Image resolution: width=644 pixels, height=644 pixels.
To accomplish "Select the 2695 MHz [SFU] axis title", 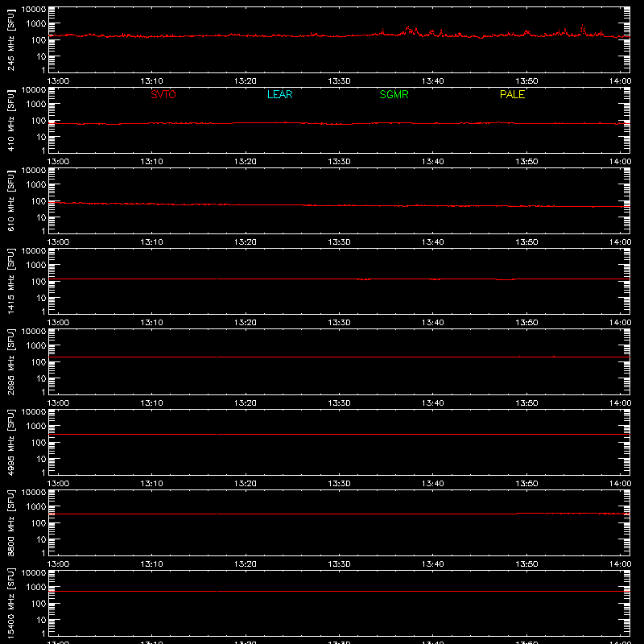I will click(x=10, y=361).
